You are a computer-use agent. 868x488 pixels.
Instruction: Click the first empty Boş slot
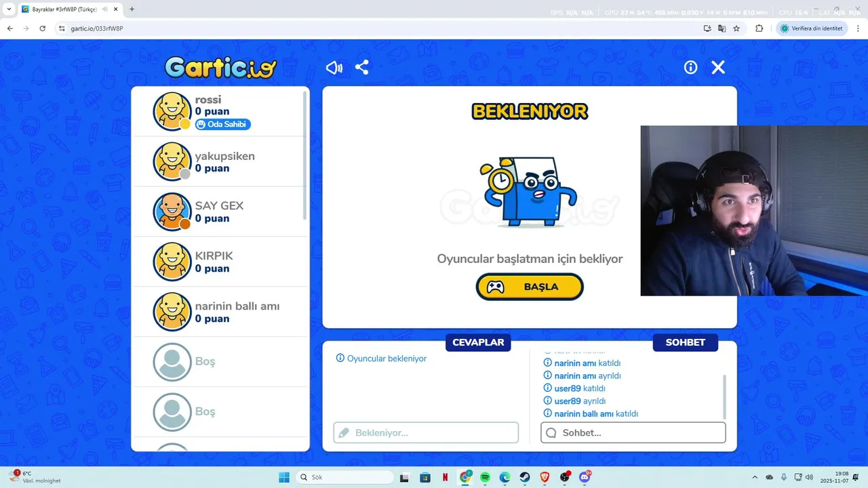pos(220,362)
